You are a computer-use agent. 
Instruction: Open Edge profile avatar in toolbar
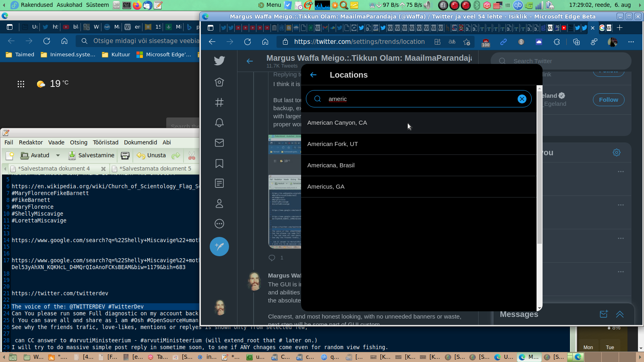[613, 42]
